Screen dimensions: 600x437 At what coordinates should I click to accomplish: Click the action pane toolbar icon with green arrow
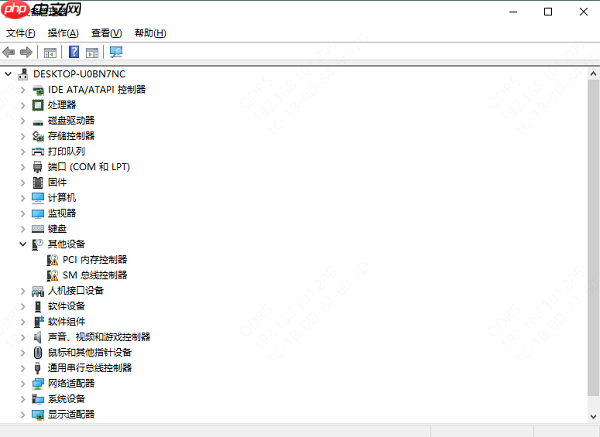[x=92, y=52]
